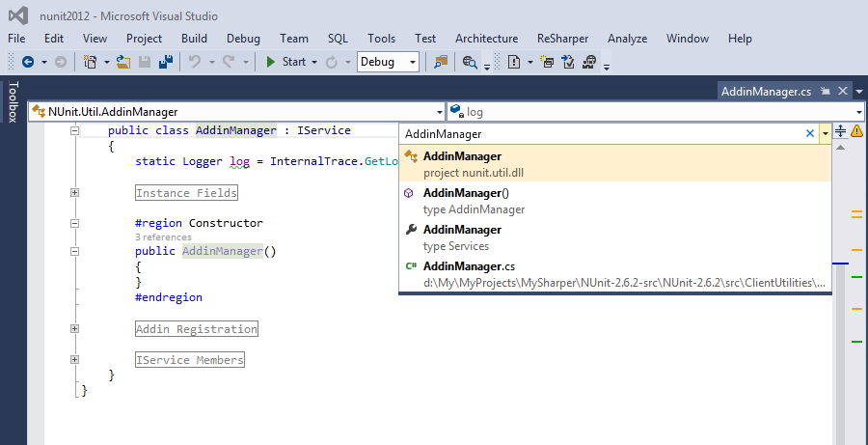Image resolution: width=868 pixels, height=445 pixels.
Task: Open the Navigate Backward history dropdown
Action: [x=44, y=62]
